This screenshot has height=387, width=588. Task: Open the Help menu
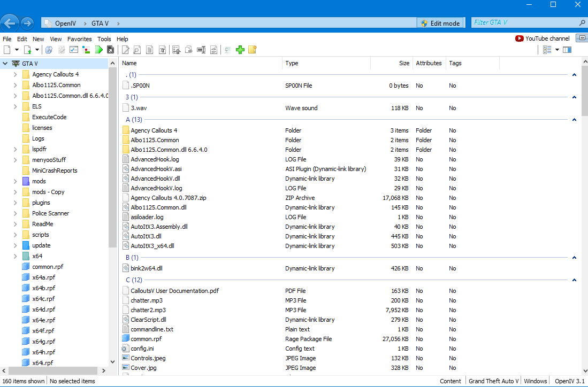[122, 39]
